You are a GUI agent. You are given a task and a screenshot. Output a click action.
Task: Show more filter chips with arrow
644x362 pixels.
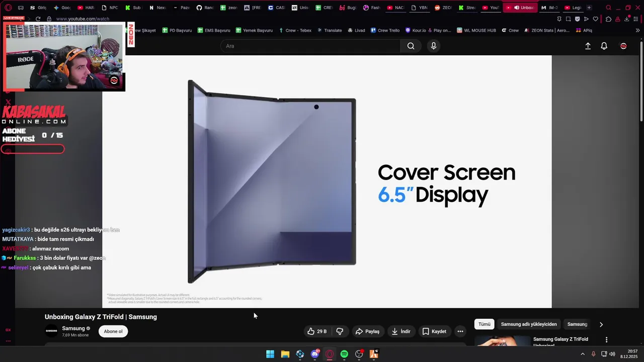(x=601, y=324)
